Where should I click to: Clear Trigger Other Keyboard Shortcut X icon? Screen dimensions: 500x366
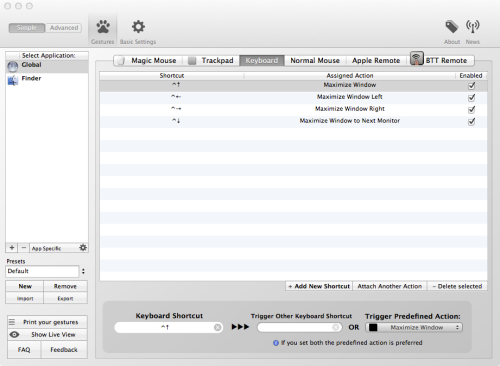pos(336,328)
